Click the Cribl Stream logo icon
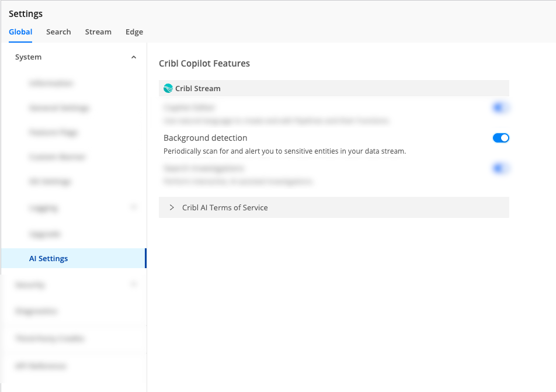556x392 pixels. pyautogui.click(x=168, y=88)
